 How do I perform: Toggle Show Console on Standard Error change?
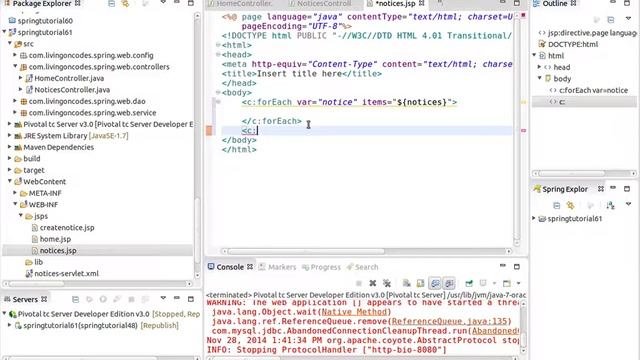(x=449, y=283)
